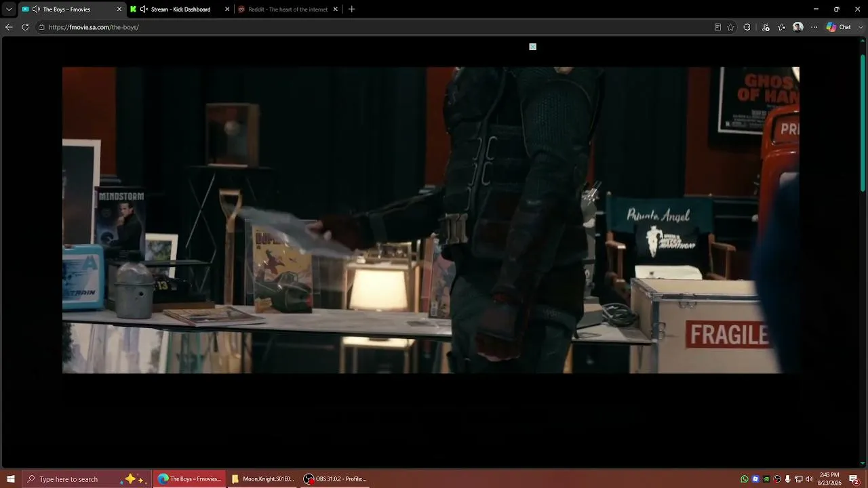868x488 pixels.
Task: Open a new browser tab
Action: click(x=351, y=9)
